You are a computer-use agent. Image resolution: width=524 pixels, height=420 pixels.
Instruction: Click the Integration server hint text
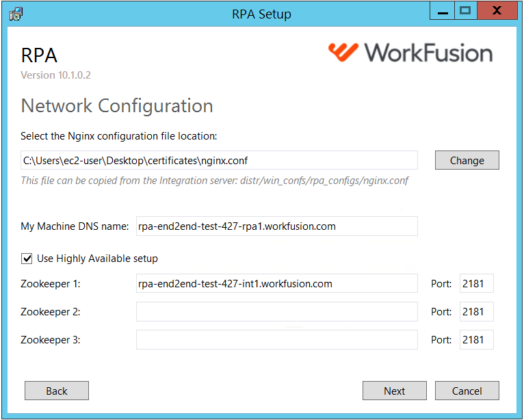(x=215, y=181)
